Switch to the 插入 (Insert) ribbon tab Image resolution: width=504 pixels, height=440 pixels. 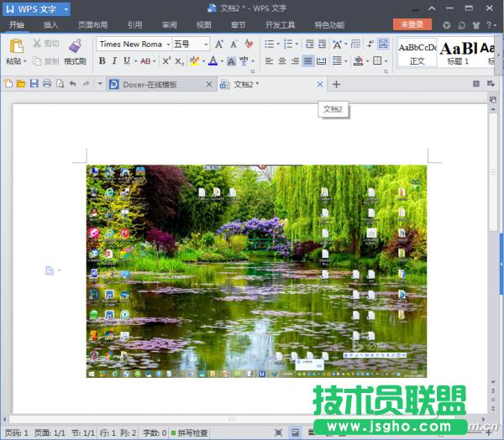(51, 25)
